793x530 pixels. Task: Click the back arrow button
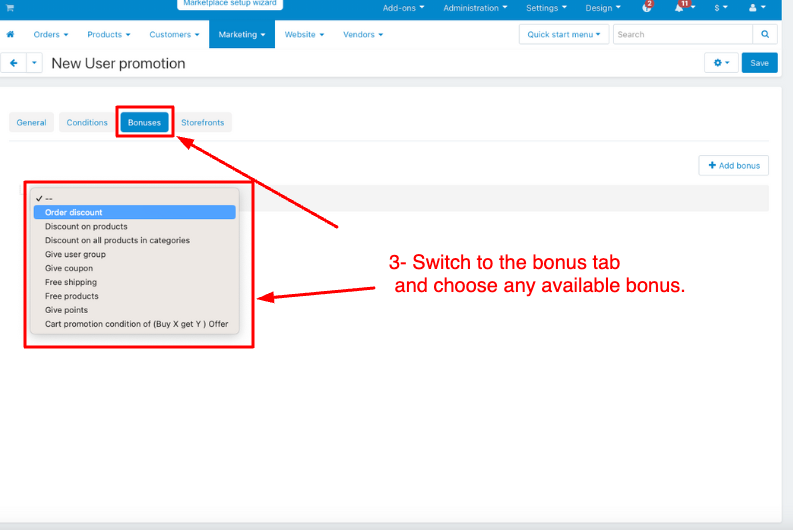[14, 63]
